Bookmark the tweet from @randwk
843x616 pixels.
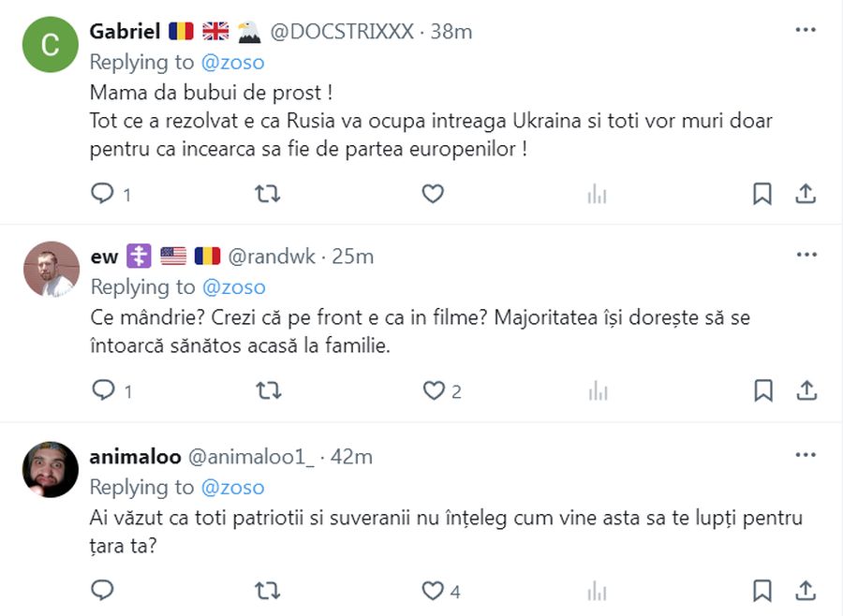pyautogui.click(x=762, y=390)
